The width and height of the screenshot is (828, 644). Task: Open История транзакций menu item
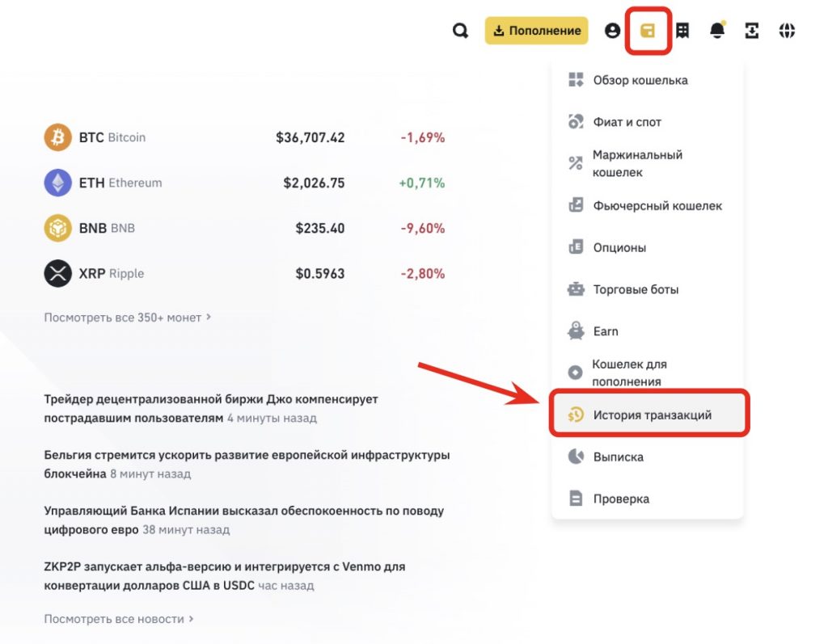649,415
